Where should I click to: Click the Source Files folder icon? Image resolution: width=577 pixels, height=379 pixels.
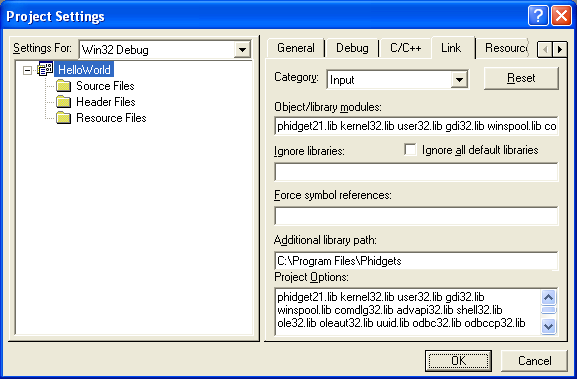[63, 86]
